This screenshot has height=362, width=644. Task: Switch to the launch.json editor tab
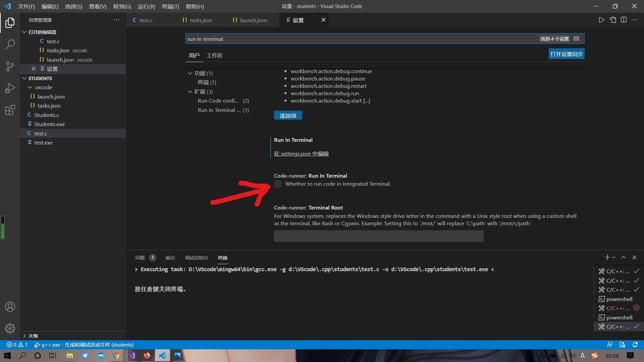click(x=253, y=20)
